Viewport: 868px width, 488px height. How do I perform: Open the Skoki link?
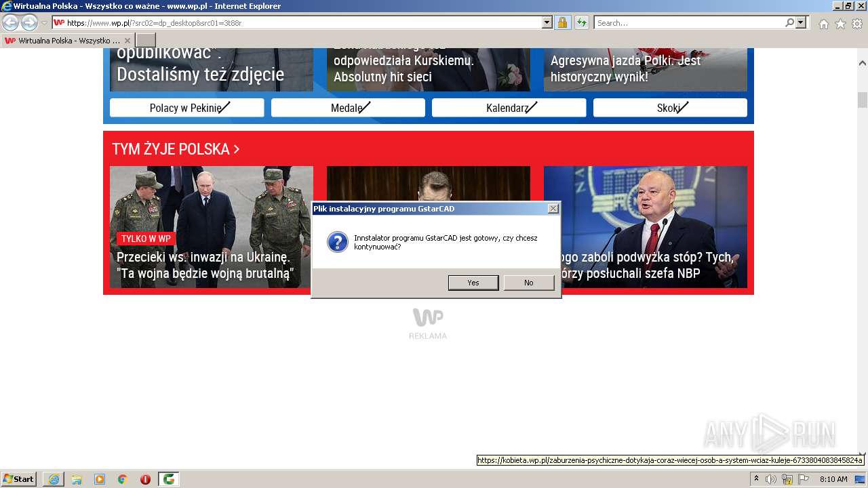[670, 108]
